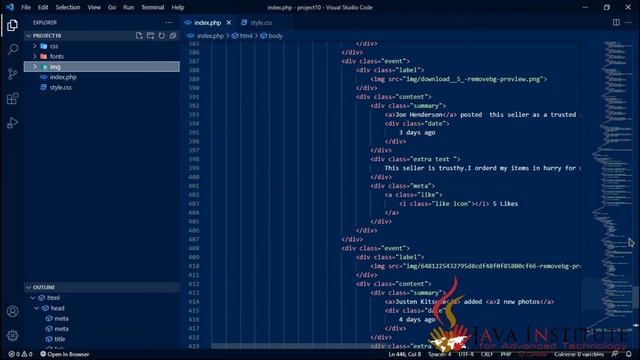Click Ln 446, Col 8 in status bar
Screen dimensions: 640x360
[404, 354]
